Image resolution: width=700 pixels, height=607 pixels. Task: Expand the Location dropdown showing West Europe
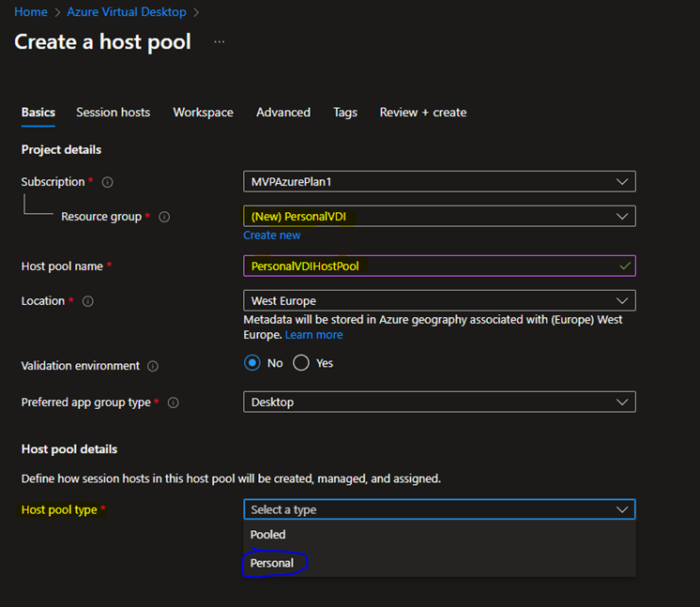[438, 300]
